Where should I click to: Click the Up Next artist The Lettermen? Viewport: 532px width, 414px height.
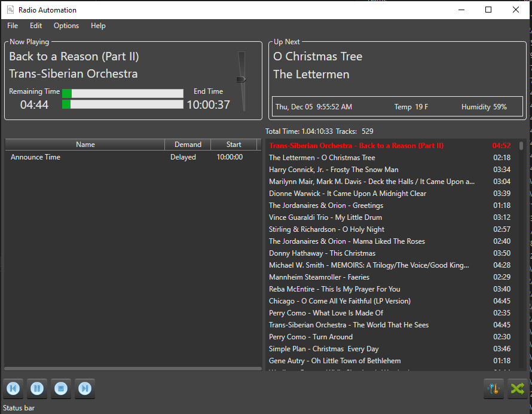(x=311, y=74)
